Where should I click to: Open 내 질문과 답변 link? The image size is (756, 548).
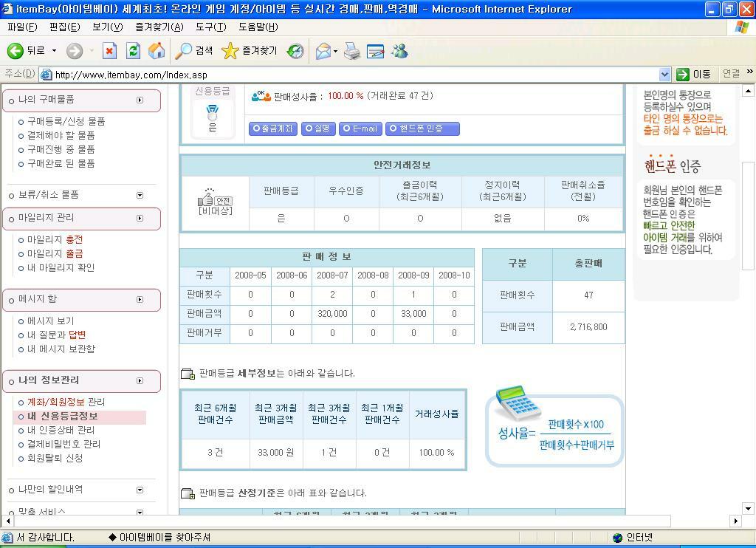click(x=56, y=335)
